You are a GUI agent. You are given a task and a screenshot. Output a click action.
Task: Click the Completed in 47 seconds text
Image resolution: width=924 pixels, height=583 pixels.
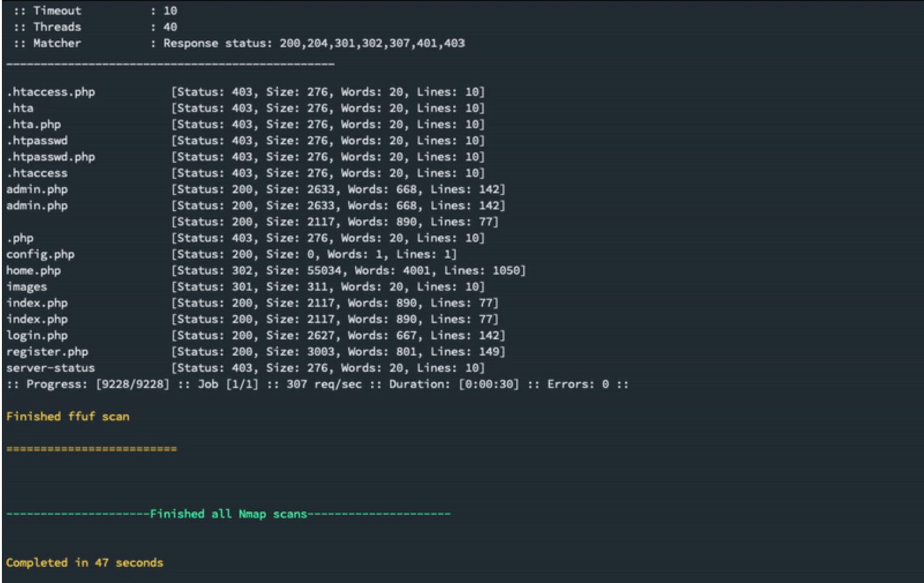85,562
